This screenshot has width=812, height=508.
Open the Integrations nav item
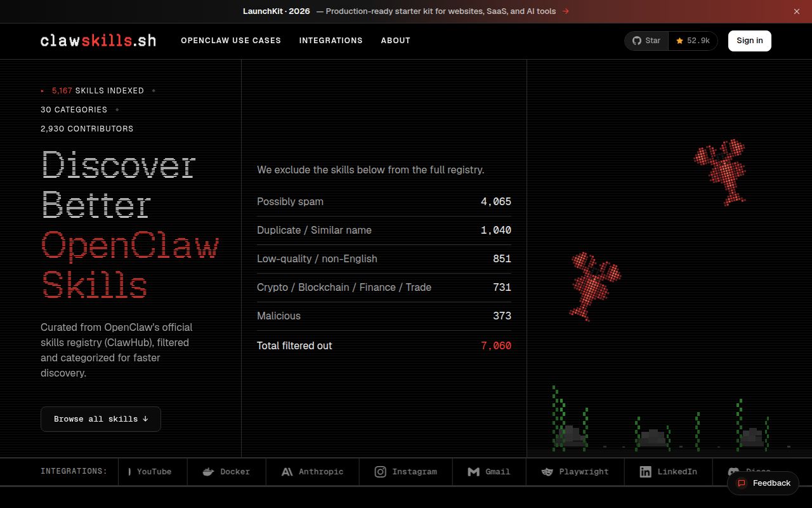pyautogui.click(x=331, y=41)
